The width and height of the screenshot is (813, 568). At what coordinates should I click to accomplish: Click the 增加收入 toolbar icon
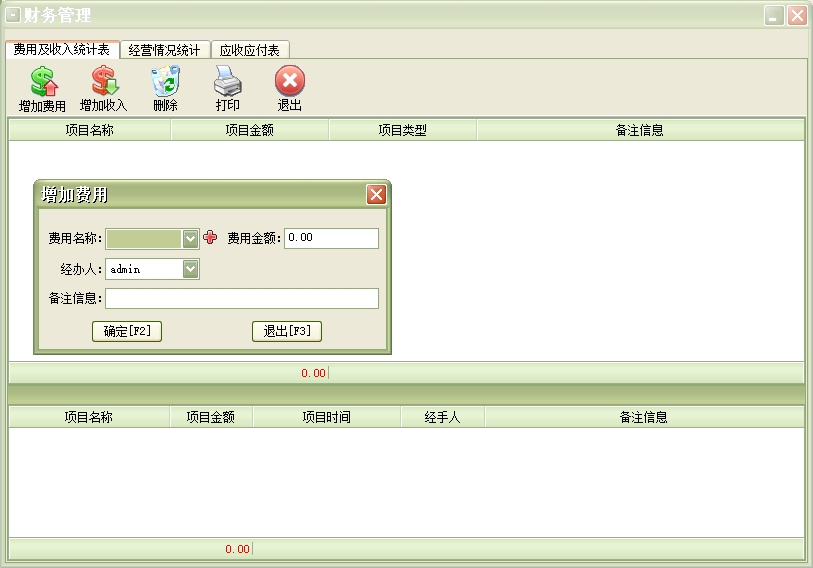point(104,82)
